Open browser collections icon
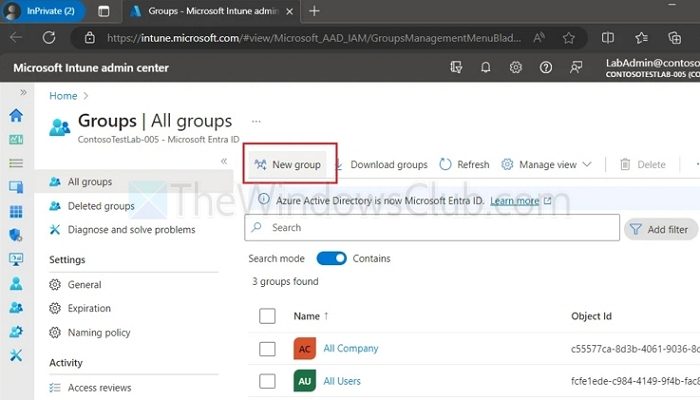Viewport: 700px width, 400px height. tap(675, 38)
